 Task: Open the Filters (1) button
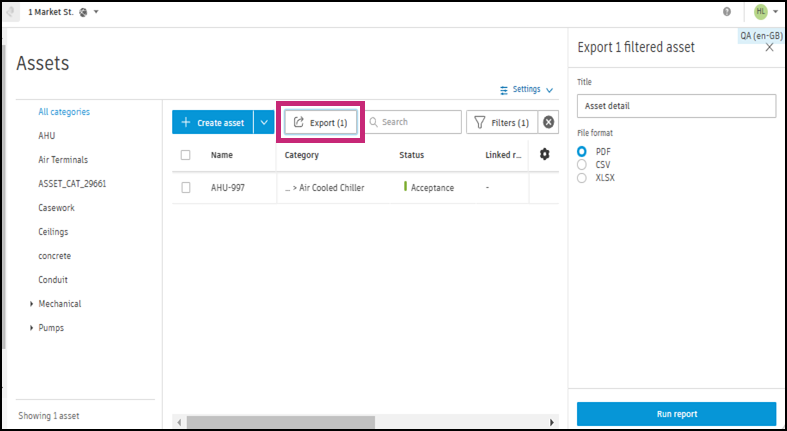pyautogui.click(x=502, y=122)
